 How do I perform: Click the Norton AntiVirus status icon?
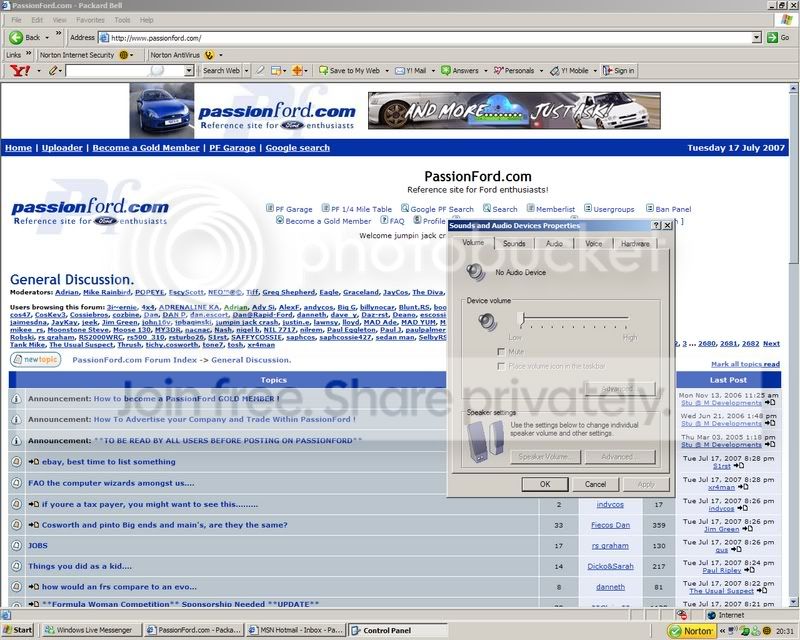coord(209,55)
